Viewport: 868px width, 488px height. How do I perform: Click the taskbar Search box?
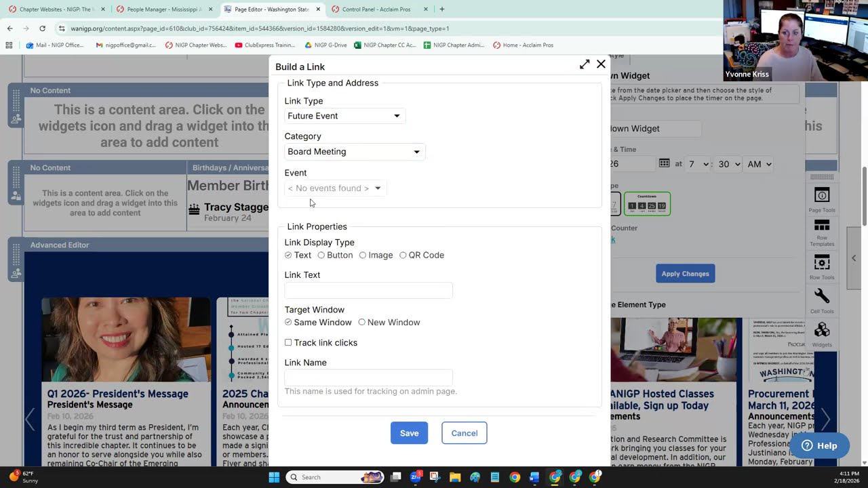336,477
